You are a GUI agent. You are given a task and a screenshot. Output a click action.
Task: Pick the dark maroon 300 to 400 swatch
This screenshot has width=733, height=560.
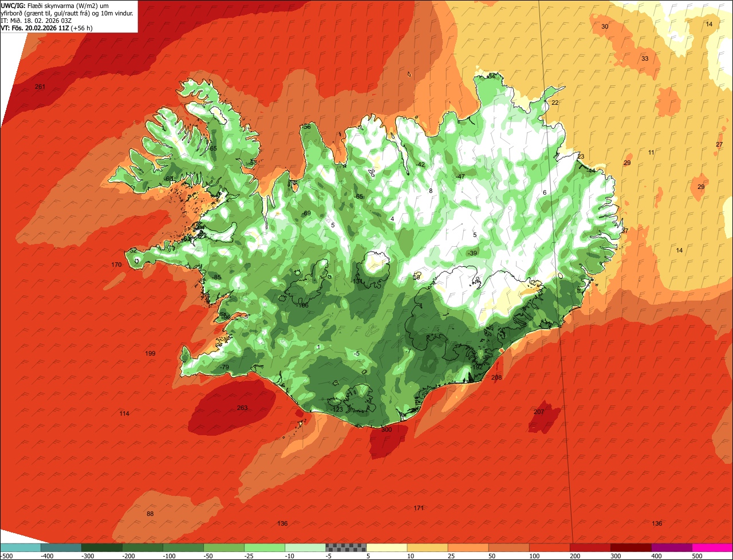pyautogui.click(x=630, y=547)
